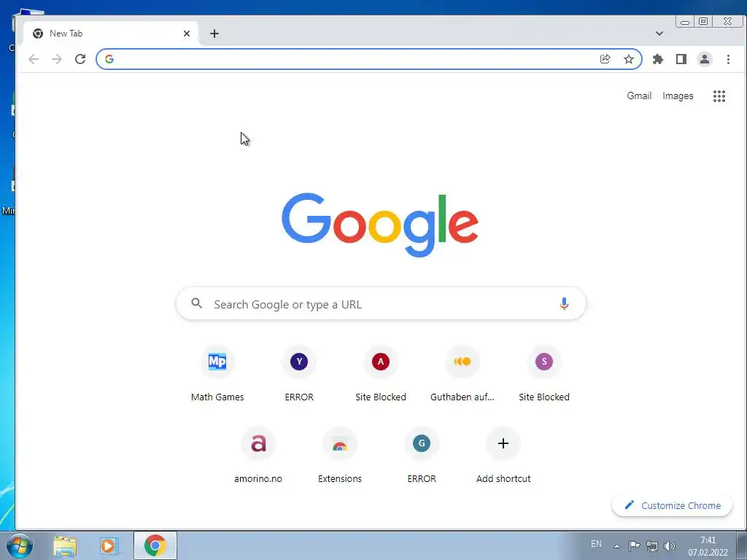The width and height of the screenshot is (747, 560).
Task: Click the Customize Chrome button
Action: click(672, 505)
